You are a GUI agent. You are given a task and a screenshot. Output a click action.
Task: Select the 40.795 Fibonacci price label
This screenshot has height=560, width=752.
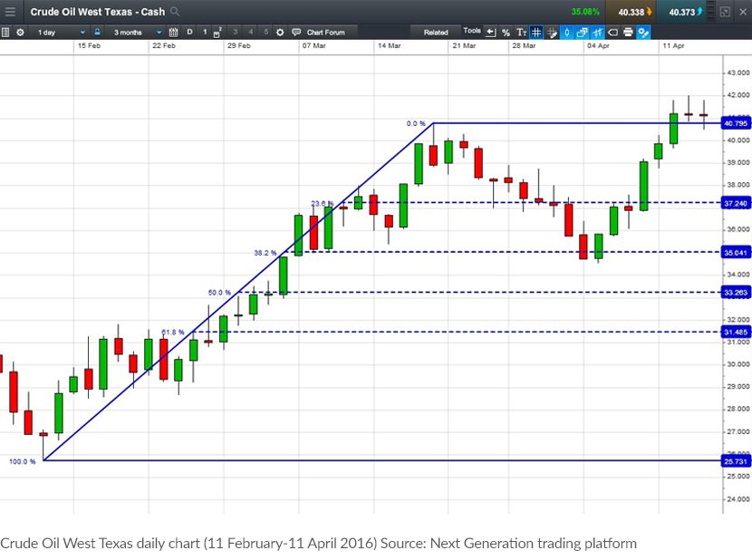[x=736, y=123]
